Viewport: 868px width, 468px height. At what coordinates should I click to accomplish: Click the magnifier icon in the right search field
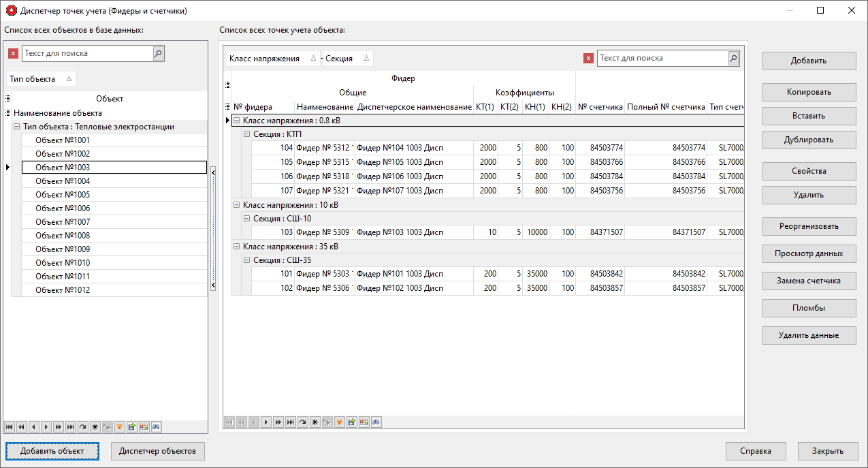[733, 58]
